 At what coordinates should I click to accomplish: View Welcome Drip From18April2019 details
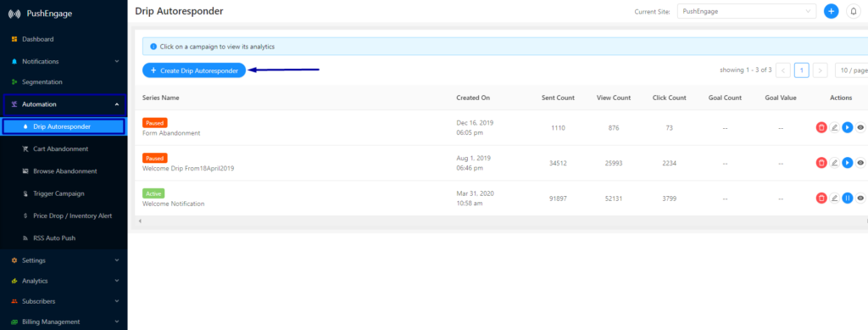coord(860,163)
